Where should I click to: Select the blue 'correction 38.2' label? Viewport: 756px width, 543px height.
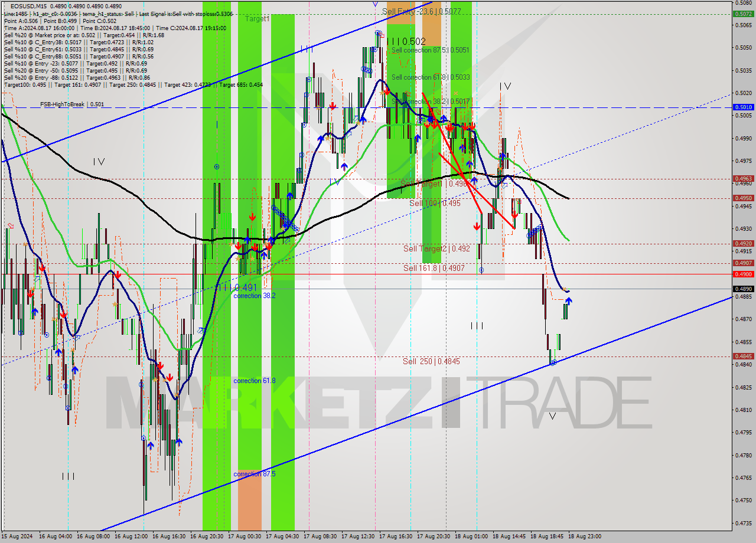pos(254,296)
